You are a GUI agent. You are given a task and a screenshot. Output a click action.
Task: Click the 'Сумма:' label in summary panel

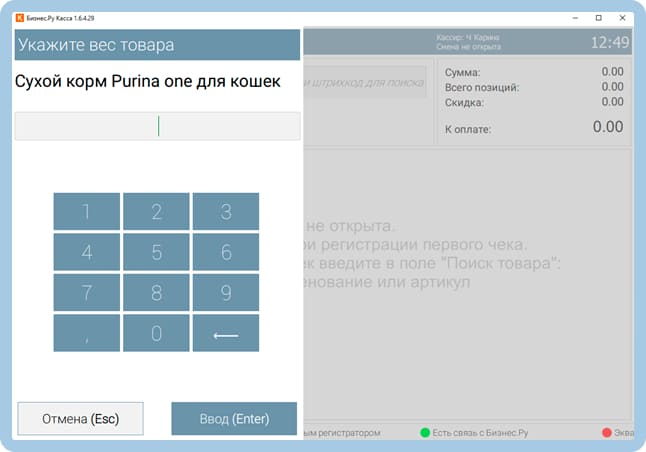[x=462, y=73]
